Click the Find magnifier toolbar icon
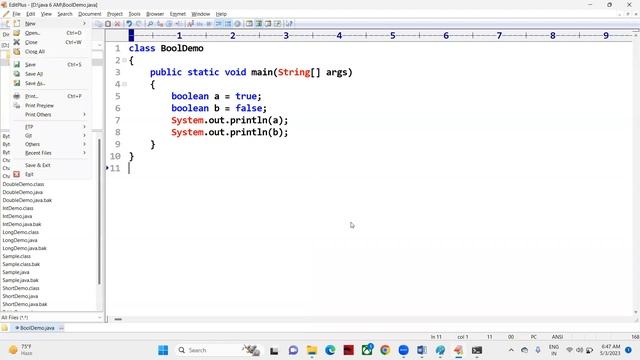 click(x=150, y=24)
